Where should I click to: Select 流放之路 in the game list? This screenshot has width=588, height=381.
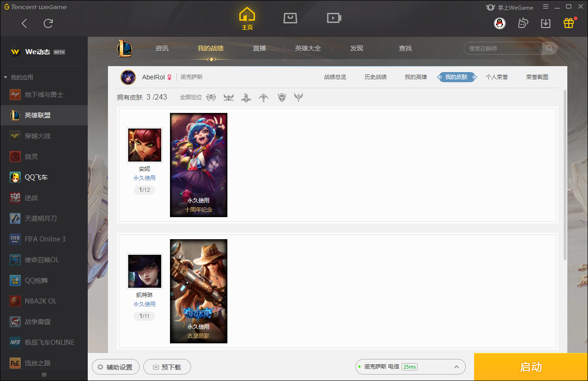point(44,363)
